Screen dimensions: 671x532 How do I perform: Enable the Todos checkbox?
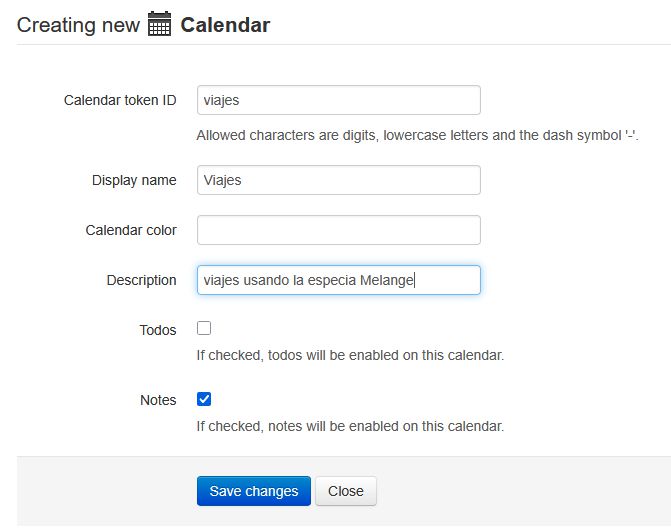click(204, 328)
